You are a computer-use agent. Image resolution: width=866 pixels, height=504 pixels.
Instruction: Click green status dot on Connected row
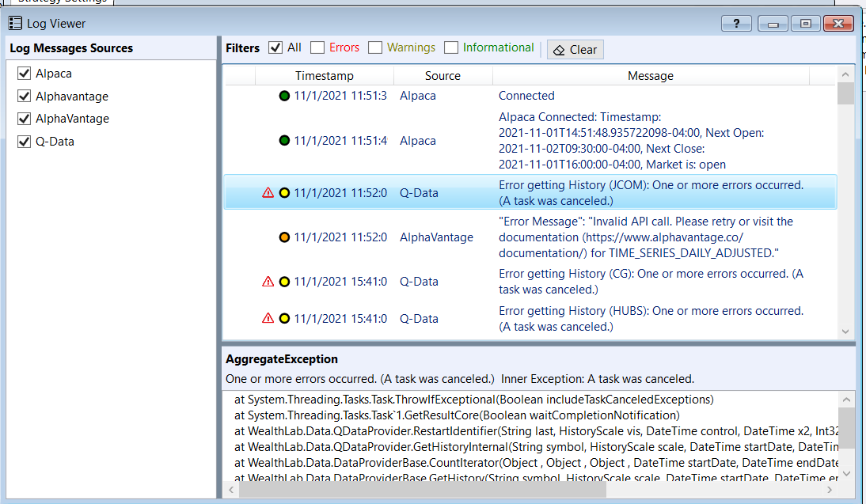tap(284, 96)
